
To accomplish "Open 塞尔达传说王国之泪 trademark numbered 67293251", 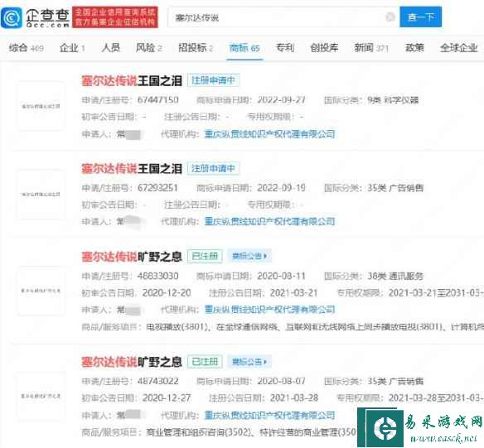I will click(132, 169).
